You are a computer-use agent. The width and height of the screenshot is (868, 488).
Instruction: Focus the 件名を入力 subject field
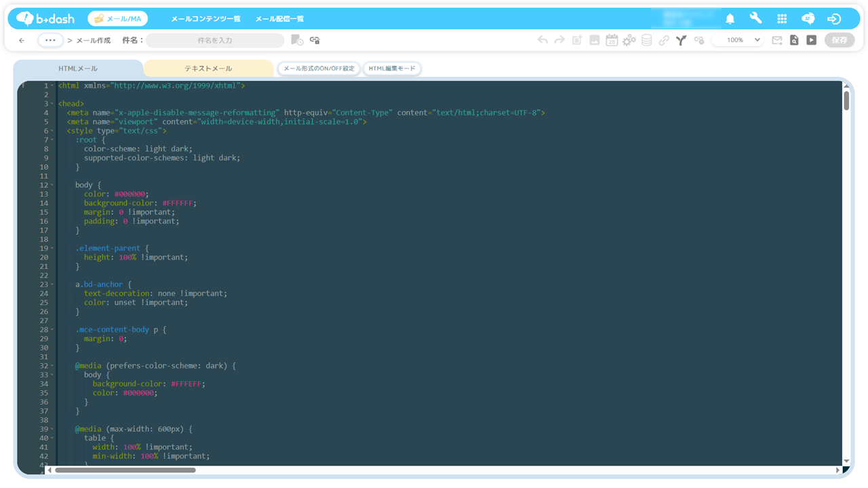[x=215, y=41]
